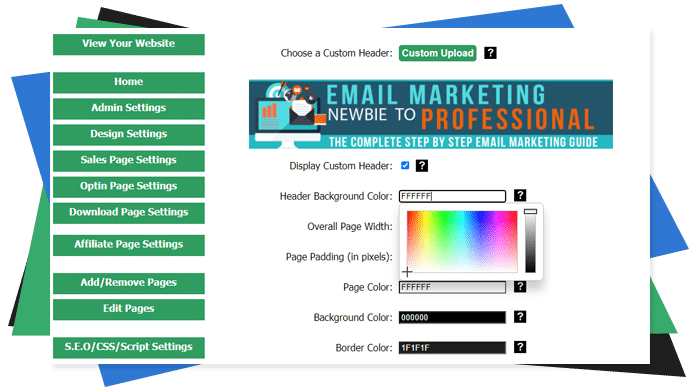
Task: Select Sales Page Settings
Action: (x=129, y=161)
